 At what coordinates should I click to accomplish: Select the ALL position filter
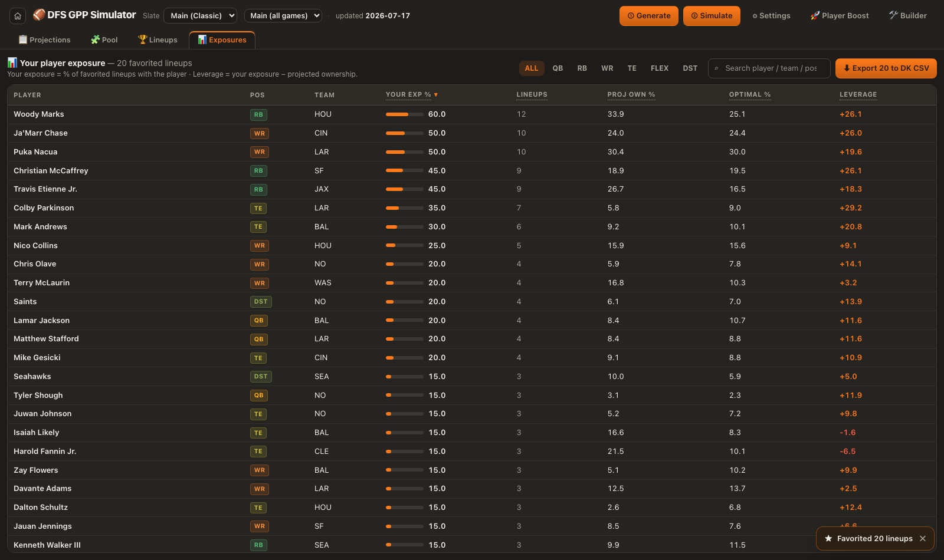(x=532, y=68)
